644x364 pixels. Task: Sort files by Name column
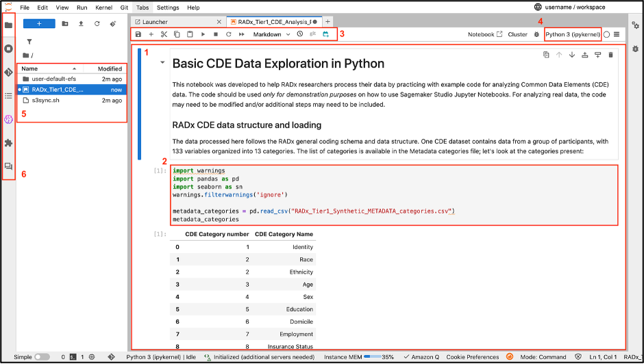click(x=49, y=68)
